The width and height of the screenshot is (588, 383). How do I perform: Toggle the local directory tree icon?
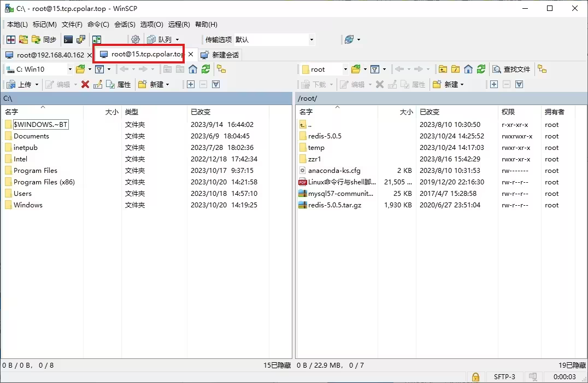coord(222,69)
